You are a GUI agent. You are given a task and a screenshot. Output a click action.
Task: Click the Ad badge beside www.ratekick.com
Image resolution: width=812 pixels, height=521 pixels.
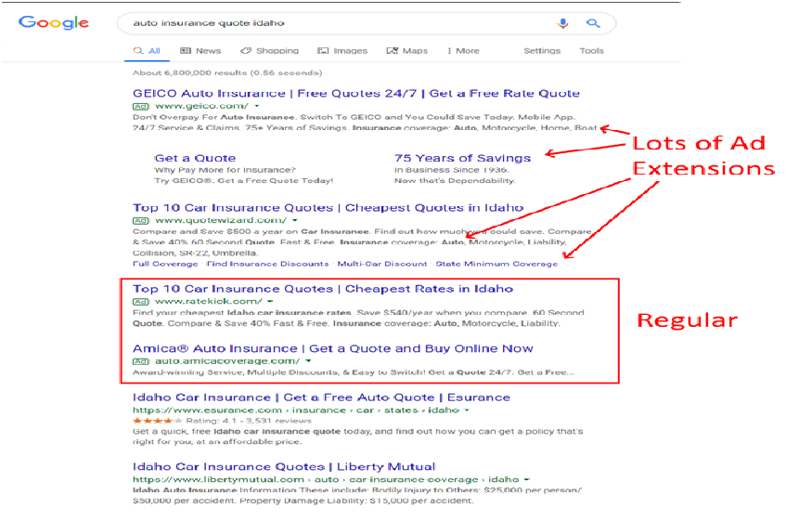point(141,302)
